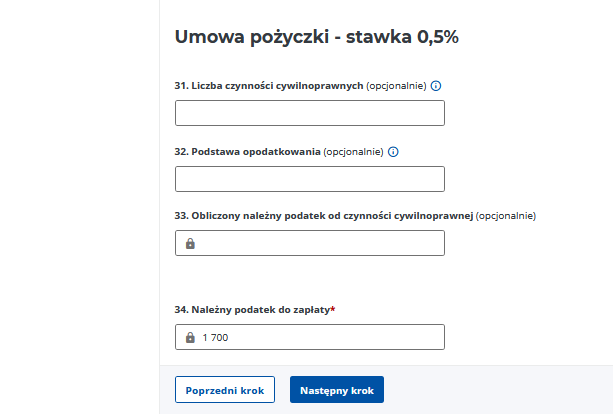Click the red required asterisk on field 34
This screenshot has width=613, height=420.
pyautogui.click(x=333, y=309)
